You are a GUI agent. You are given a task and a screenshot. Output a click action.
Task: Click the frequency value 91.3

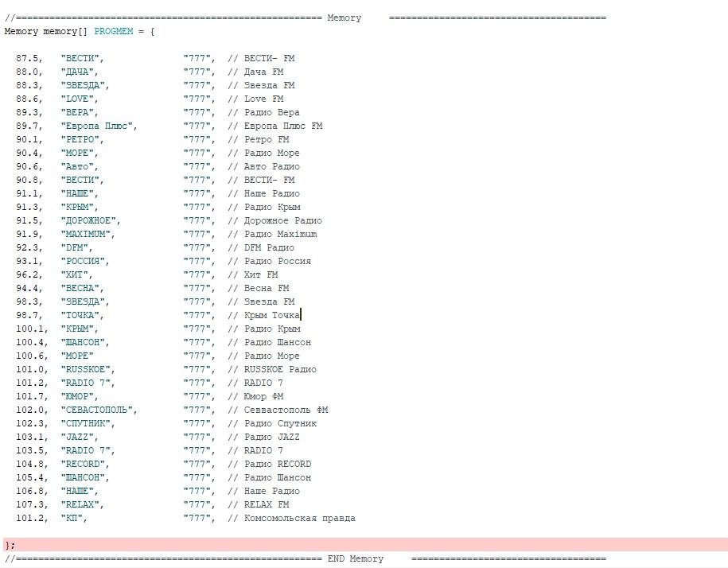(x=29, y=207)
